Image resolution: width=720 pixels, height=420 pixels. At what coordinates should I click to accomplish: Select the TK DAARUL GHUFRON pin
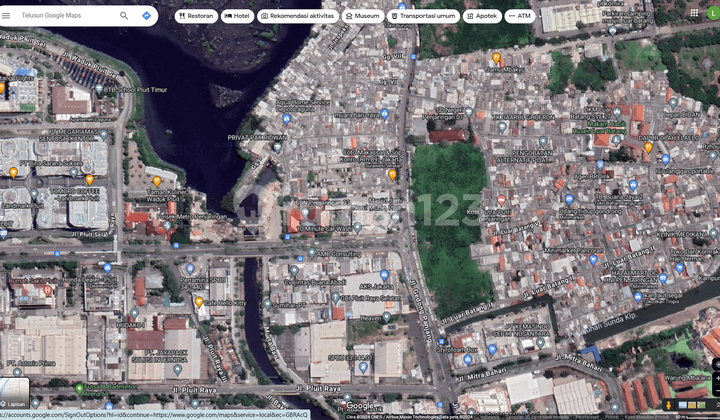tap(502, 127)
